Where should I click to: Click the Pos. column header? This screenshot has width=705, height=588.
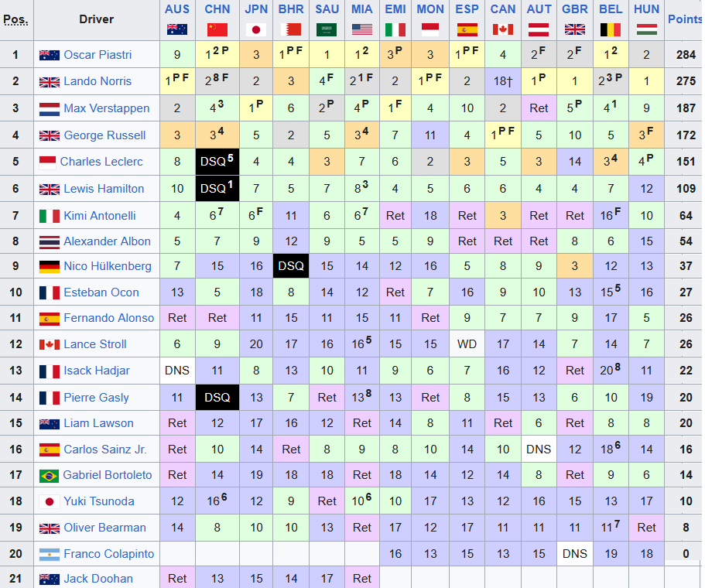[x=15, y=19]
